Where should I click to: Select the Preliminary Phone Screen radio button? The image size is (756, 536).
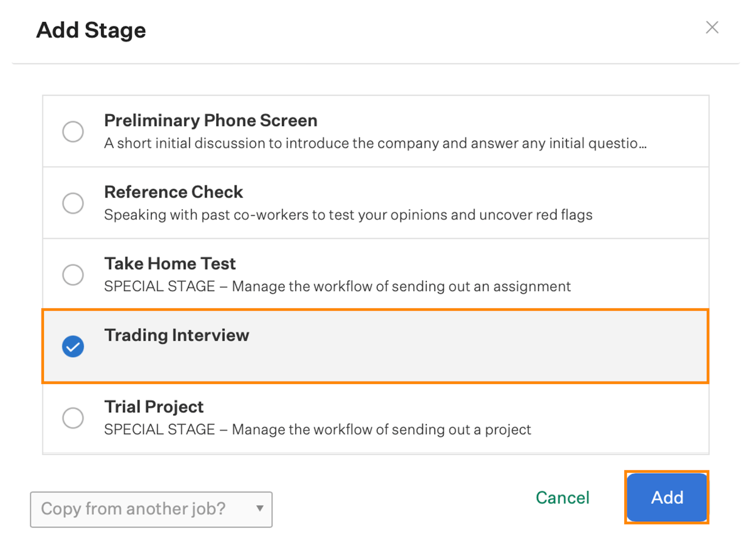73,131
